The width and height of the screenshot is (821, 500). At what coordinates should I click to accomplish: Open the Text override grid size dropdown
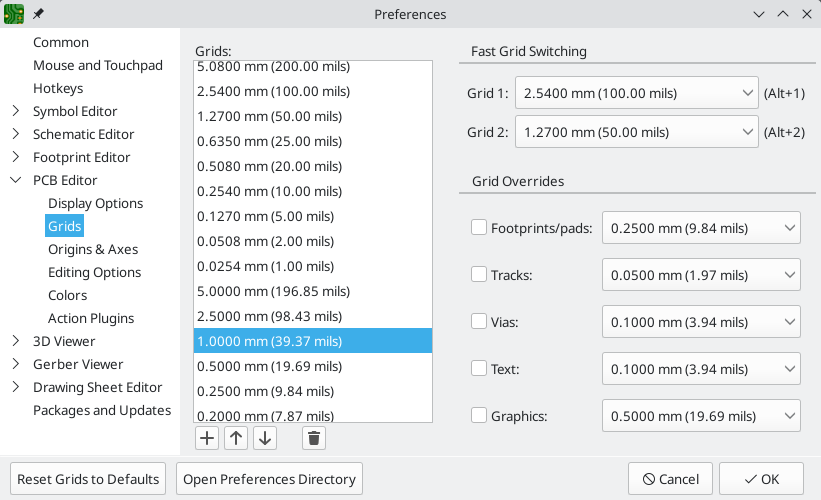pyautogui.click(x=701, y=368)
